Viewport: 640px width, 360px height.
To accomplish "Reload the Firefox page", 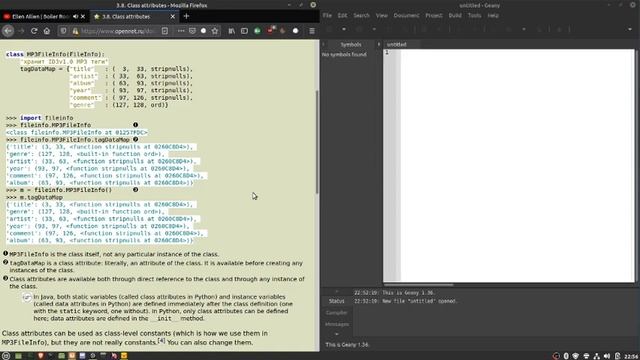I will pos(34,31).
